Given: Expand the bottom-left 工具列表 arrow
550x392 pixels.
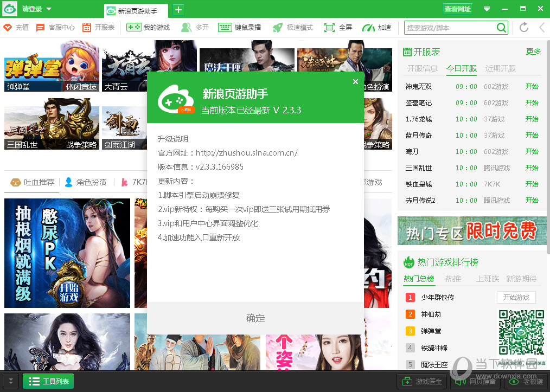Looking at the screenshot, I should pos(10,381).
